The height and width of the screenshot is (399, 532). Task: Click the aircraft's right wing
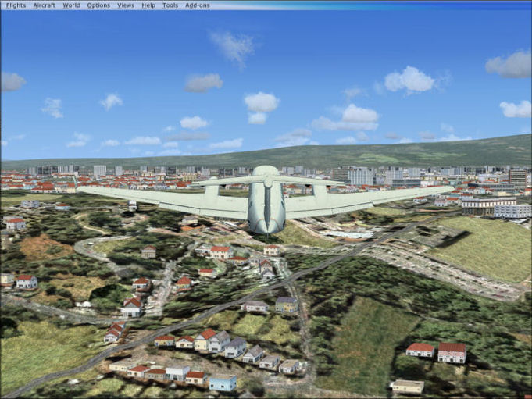pos(367,201)
